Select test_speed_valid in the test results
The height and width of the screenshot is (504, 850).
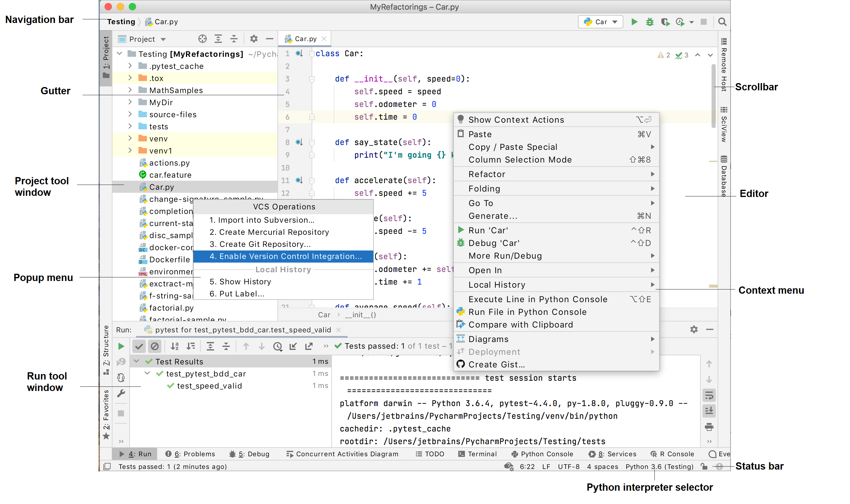tap(209, 386)
